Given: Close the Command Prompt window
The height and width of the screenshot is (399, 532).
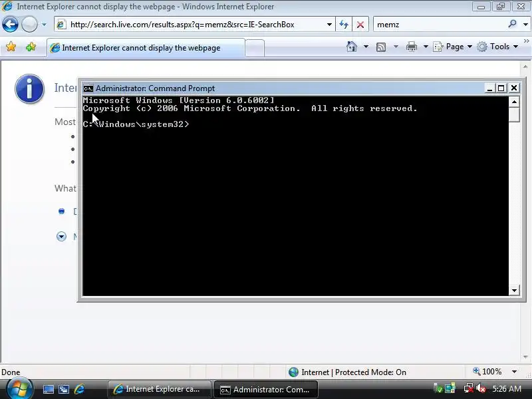Looking at the screenshot, I should coord(514,88).
